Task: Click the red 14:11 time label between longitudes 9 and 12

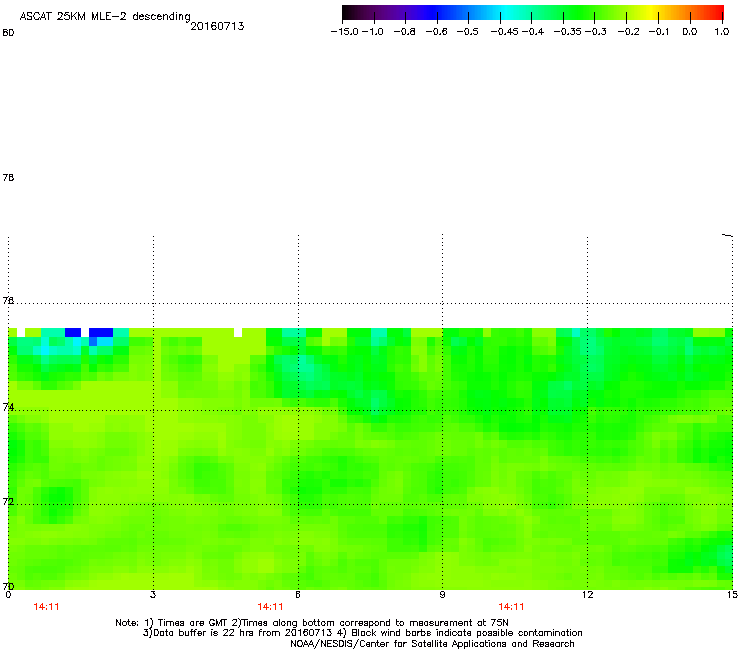Action: coord(512,607)
